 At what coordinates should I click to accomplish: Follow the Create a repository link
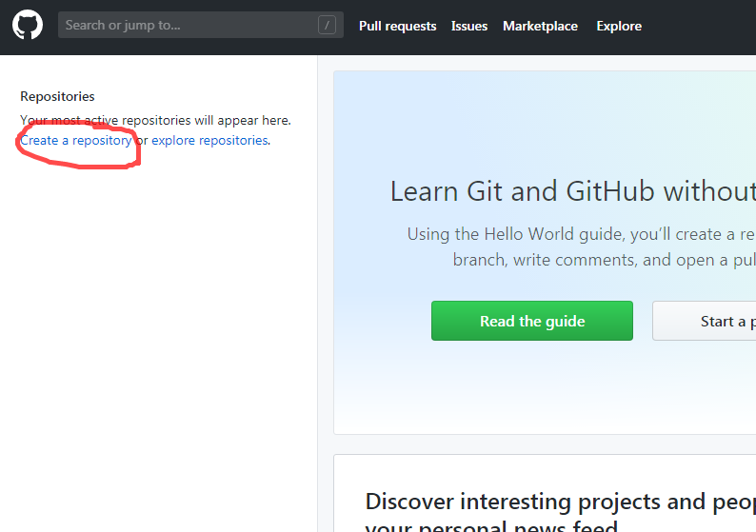(76, 140)
